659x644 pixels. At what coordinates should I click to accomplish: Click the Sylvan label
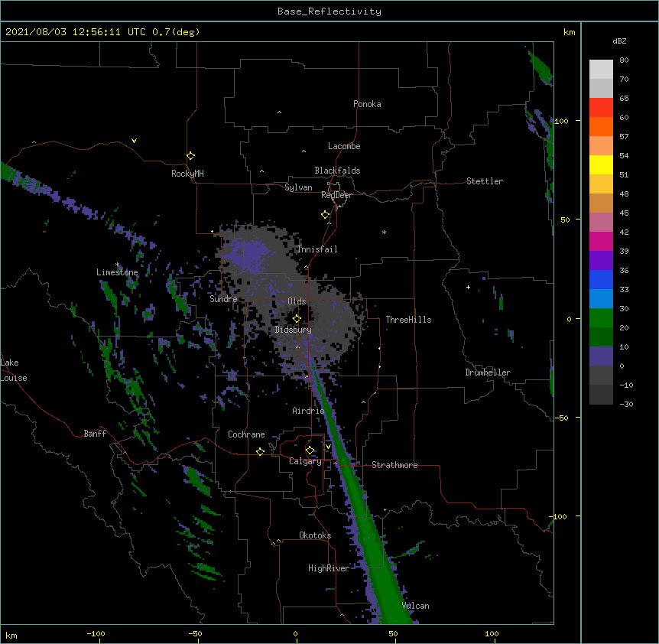coord(298,187)
